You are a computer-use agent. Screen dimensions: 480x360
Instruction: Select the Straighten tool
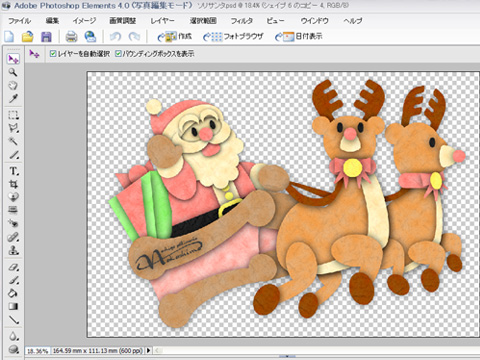[13, 210]
